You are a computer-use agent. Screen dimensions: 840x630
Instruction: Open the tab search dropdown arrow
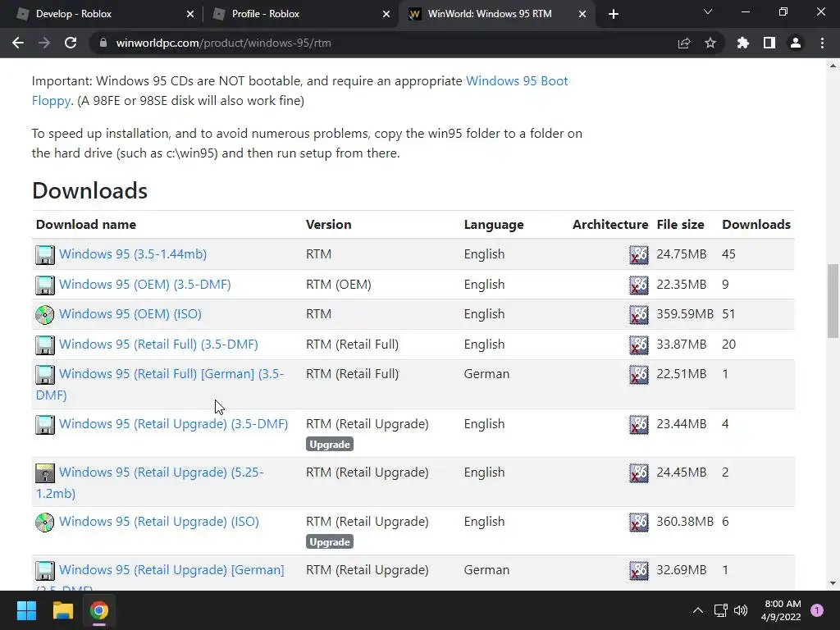[x=708, y=11]
